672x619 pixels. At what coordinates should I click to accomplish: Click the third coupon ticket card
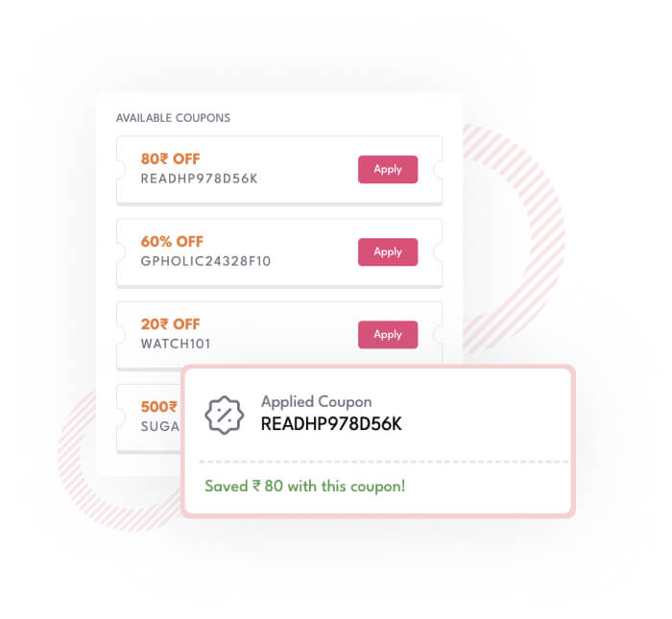(279, 335)
